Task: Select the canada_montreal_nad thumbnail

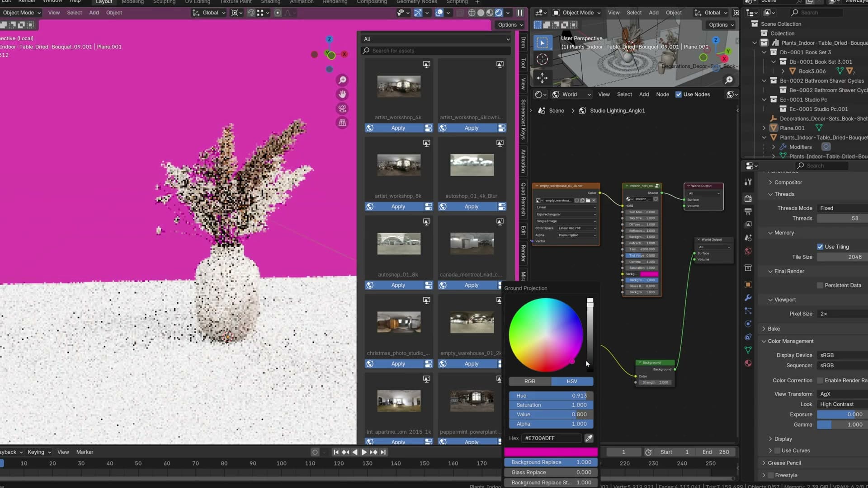Action: 472,244
